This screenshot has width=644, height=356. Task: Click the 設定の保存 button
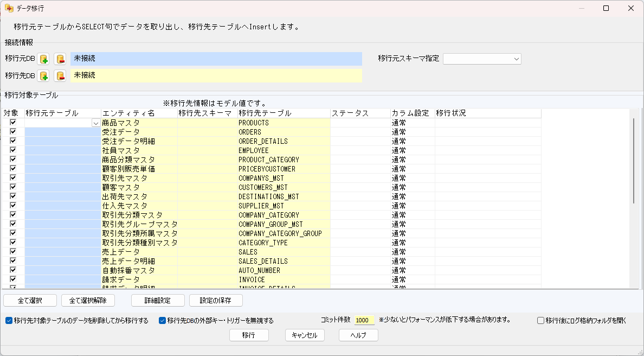(216, 301)
